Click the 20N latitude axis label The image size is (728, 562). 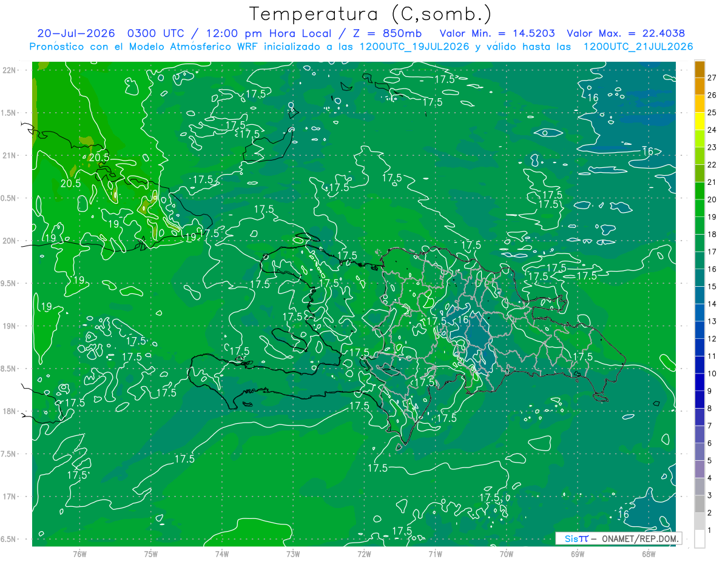[x=9, y=241]
